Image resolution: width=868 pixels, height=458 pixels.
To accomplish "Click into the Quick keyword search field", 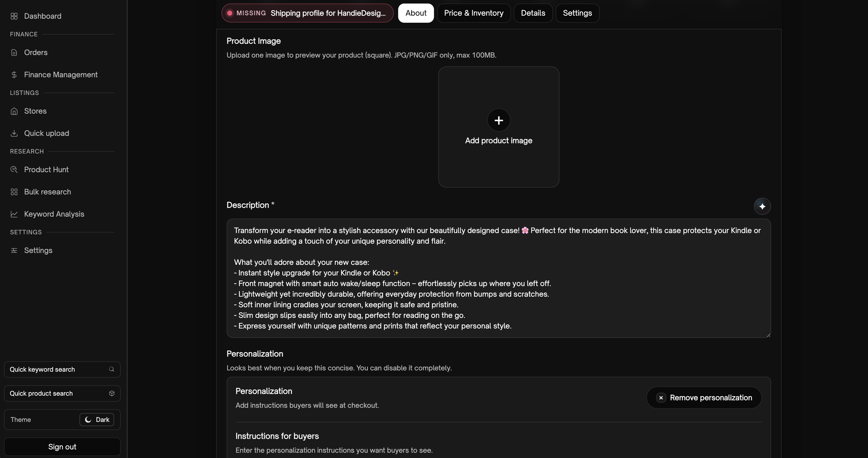I will (x=57, y=369).
